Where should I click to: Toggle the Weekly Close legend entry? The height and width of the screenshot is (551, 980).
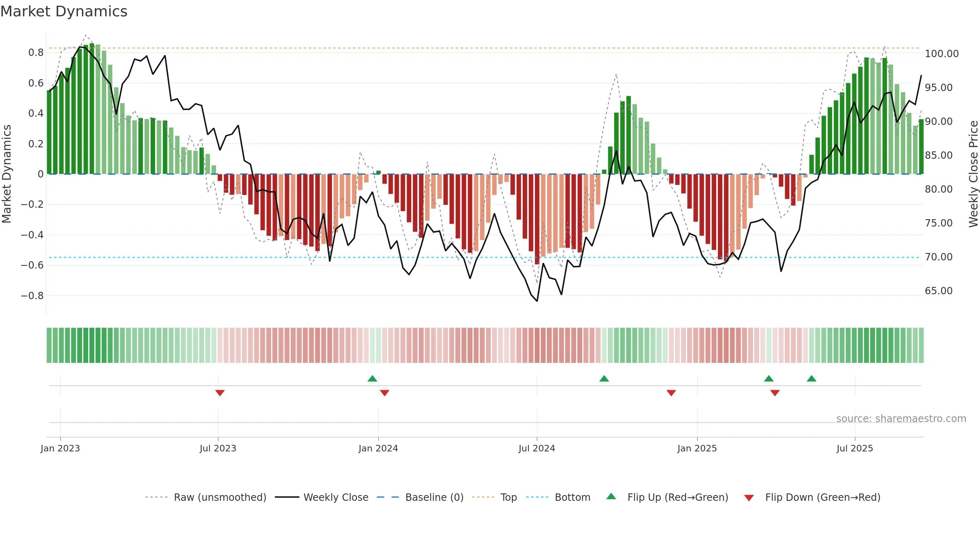(321, 497)
